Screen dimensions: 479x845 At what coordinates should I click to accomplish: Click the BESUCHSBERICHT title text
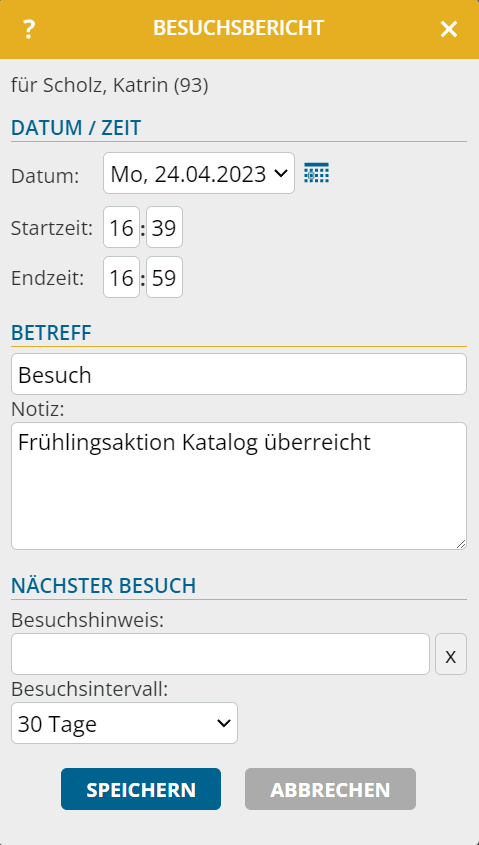pos(239,28)
